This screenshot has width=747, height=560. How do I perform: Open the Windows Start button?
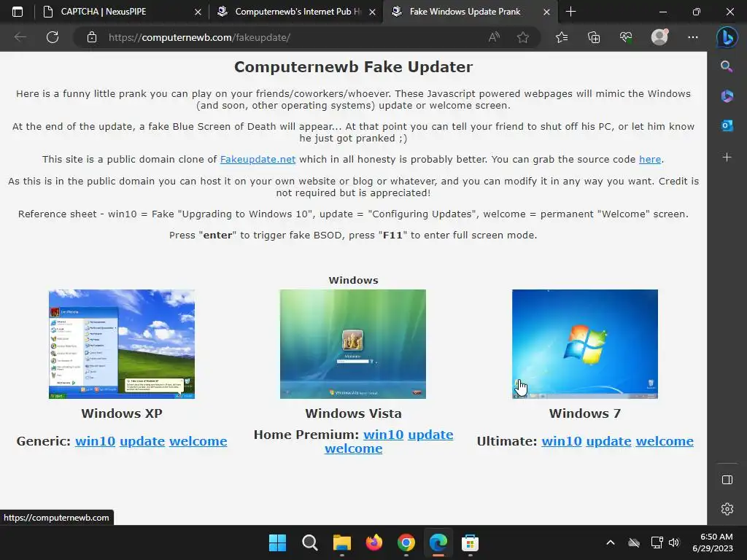pyautogui.click(x=277, y=542)
